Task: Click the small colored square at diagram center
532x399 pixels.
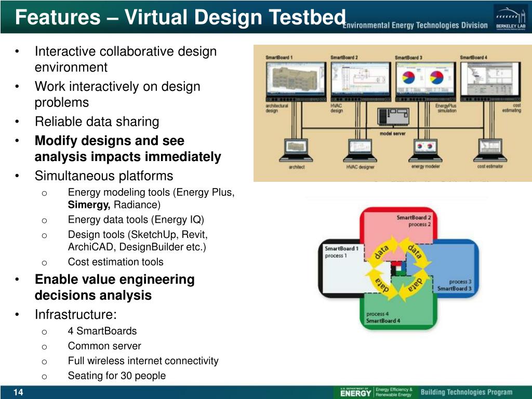Action: click(x=398, y=268)
